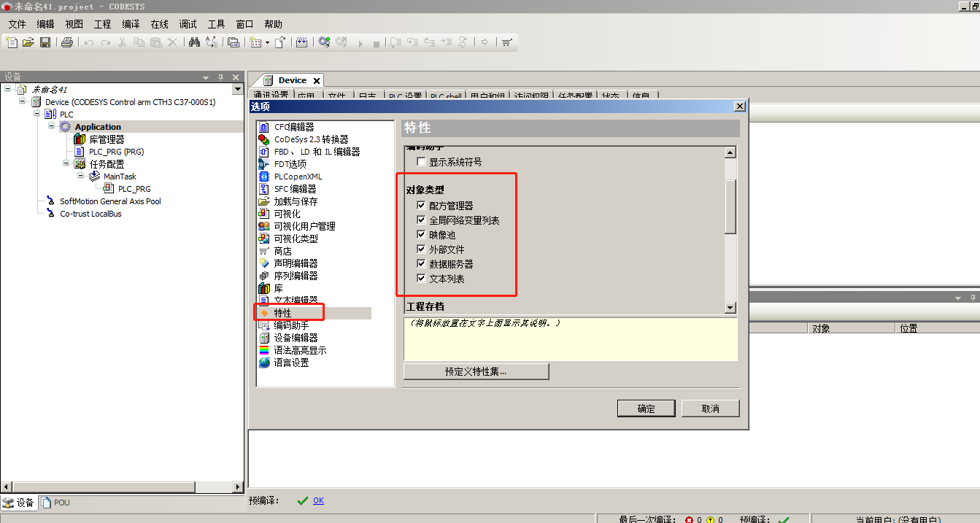Click the Save floppy disk icon
The width and height of the screenshot is (980, 523).
[45, 42]
